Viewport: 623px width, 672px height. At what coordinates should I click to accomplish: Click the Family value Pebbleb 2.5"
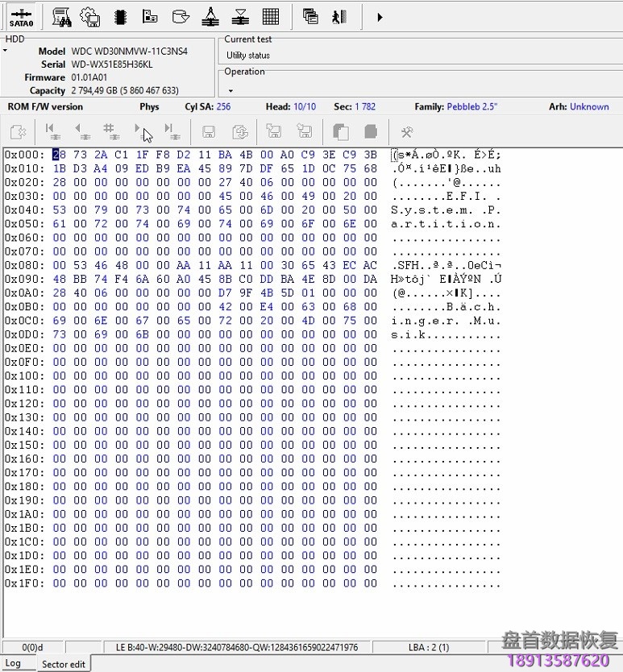click(x=472, y=106)
